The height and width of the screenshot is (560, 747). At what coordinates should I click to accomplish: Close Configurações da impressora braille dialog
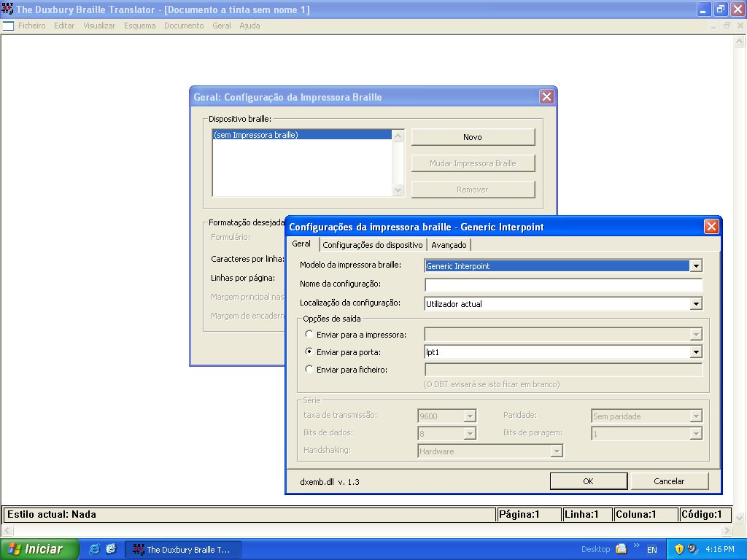click(711, 227)
